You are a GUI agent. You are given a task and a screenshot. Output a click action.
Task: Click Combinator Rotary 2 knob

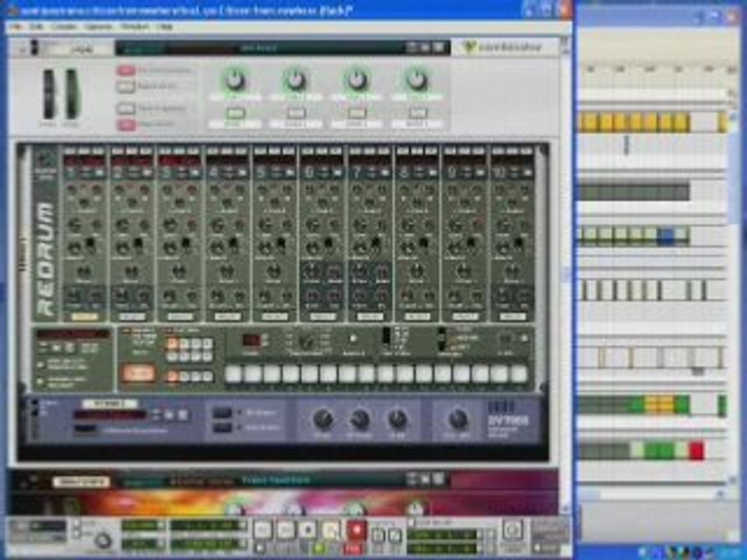tap(296, 80)
